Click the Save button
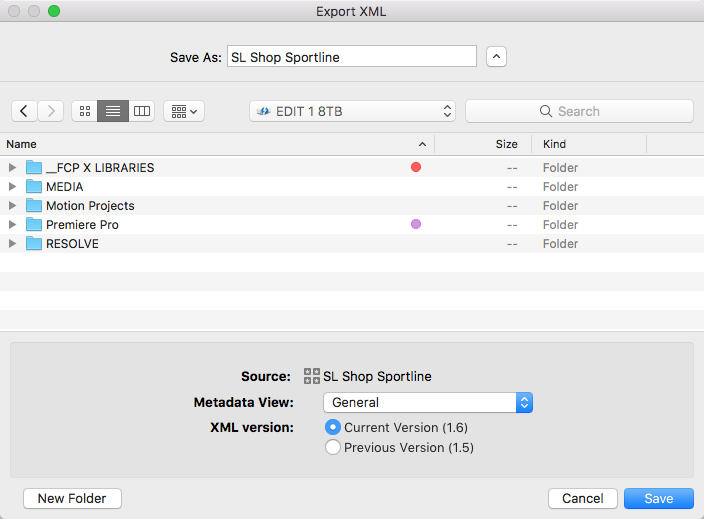 click(659, 498)
